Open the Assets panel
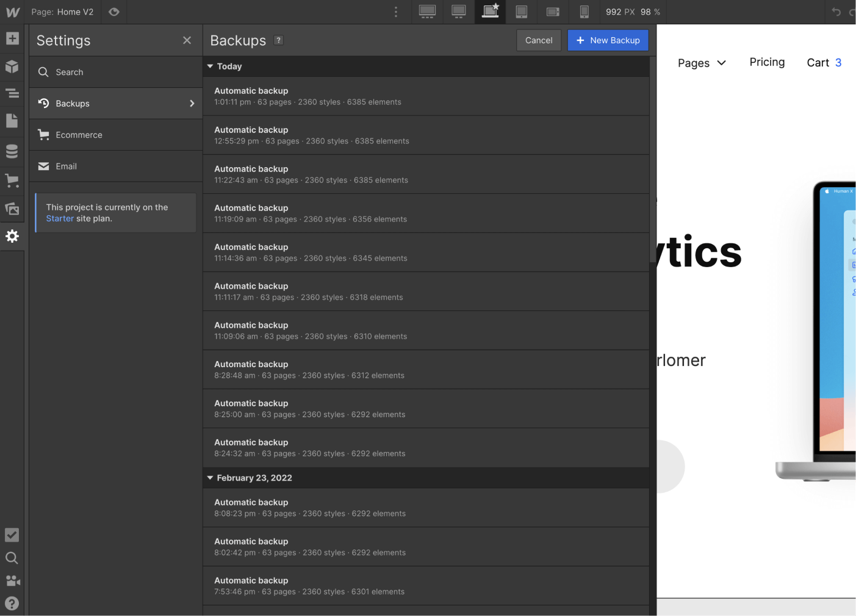856x616 pixels. point(12,209)
